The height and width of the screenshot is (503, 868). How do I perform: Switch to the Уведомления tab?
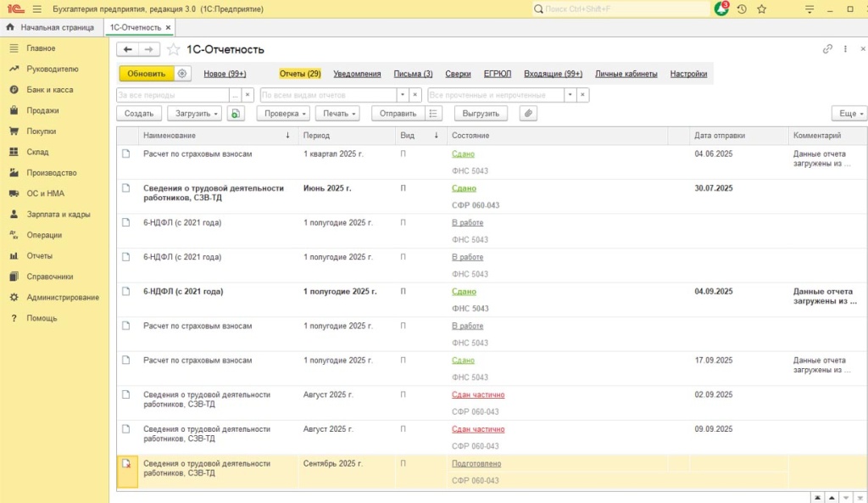click(357, 74)
